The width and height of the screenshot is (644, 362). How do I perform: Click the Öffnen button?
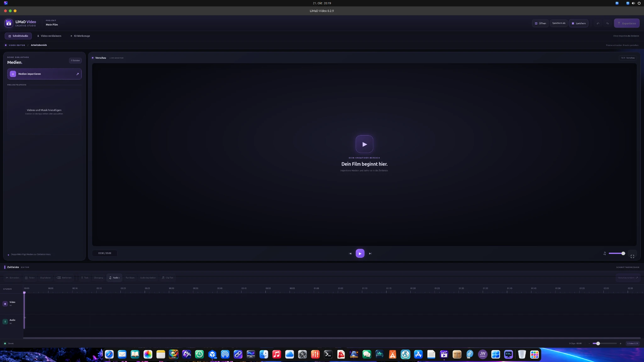click(540, 23)
